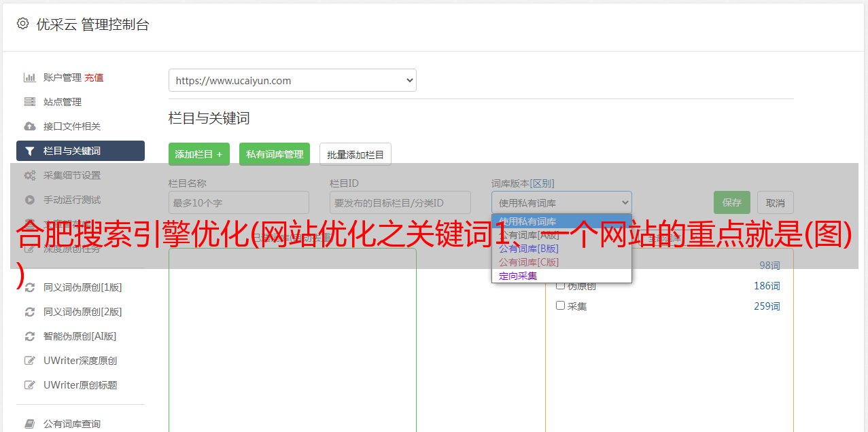Click the red 充值 link

(x=94, y=77)
